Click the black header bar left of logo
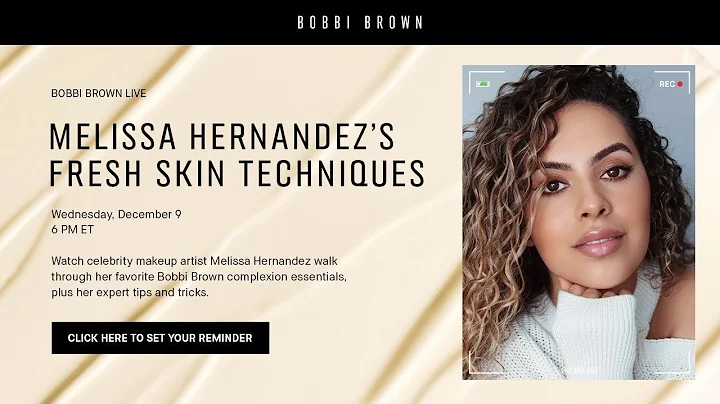Viewport: 720px width, 404px height. click(147, 22)
